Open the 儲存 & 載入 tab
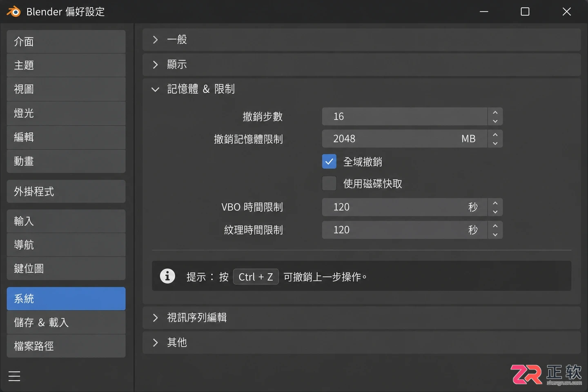The width and height of the screenshot is (588, 392). [66, 323]
